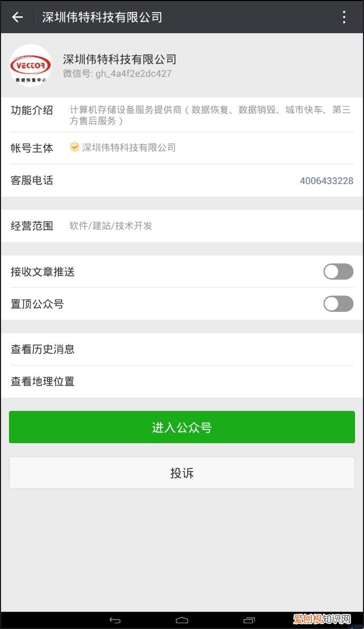This screenshot has width=364, height=629.
Task: Toggle off article push notifications
Action: tap(338, 271)
